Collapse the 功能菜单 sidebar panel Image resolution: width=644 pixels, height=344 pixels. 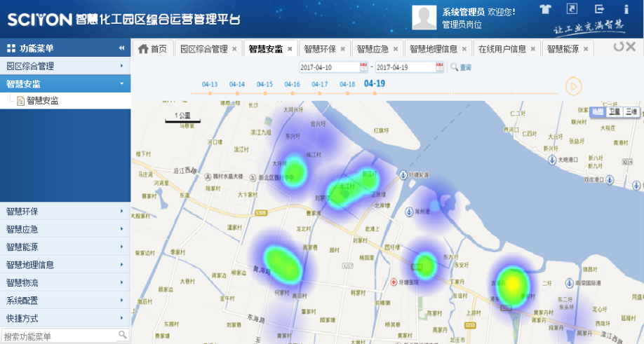coord(121,48)
